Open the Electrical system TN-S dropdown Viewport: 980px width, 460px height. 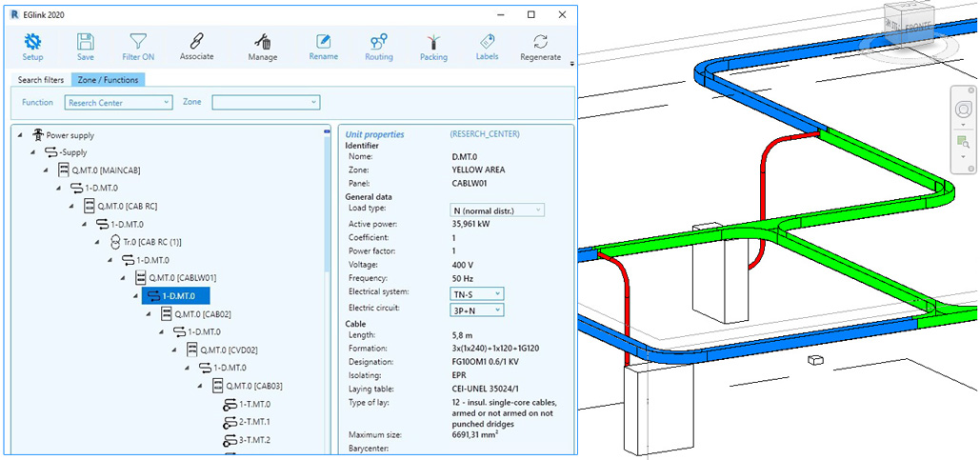coord(476,294)
